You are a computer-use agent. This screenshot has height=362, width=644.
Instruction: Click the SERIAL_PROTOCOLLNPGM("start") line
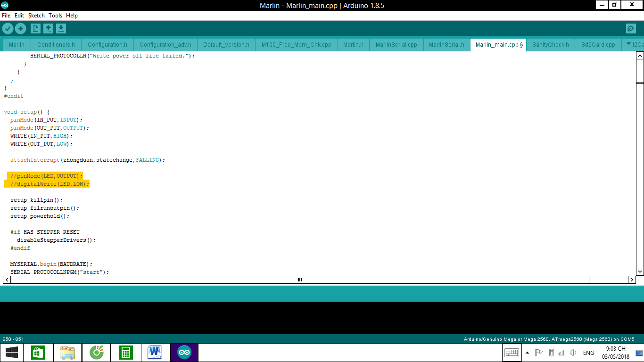pyautogui.click(x=59, y=272)
